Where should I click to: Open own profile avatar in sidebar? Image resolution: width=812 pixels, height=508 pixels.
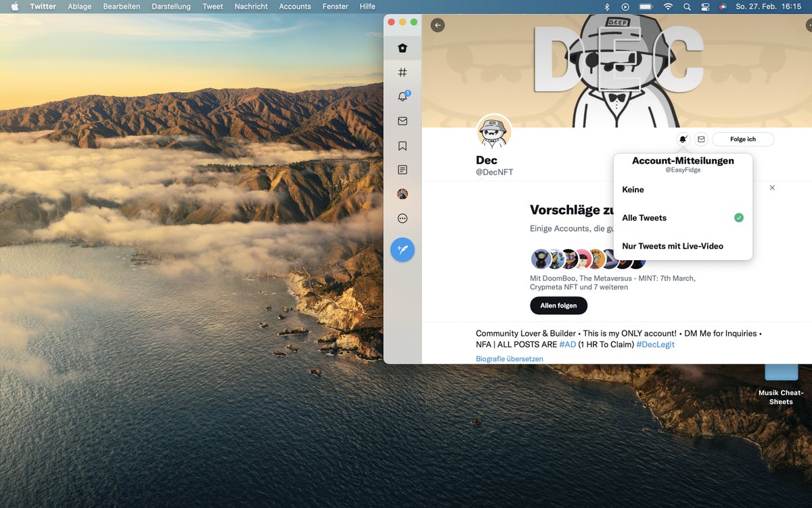(403, 194)
